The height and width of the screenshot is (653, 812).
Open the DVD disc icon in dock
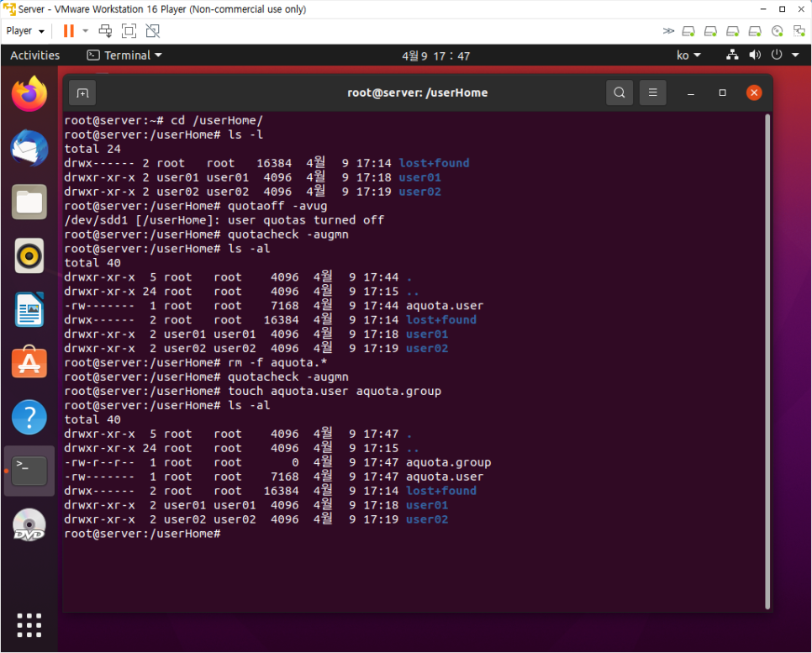click(x=29, y=525)
